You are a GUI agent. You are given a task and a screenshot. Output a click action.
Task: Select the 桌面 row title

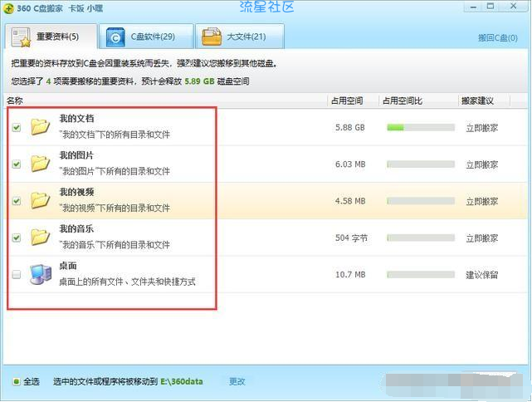pyautogui.click(x=68, y=266)
